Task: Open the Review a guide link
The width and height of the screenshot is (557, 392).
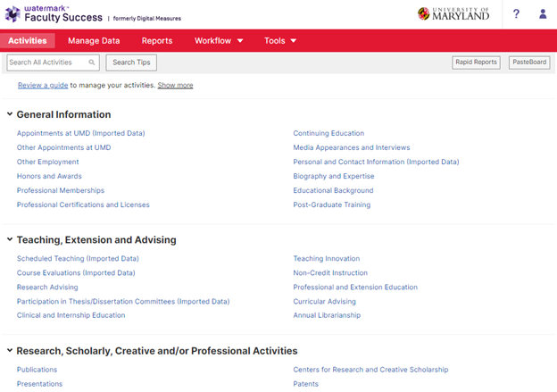Action: pyautogui.click(x=43, y=86)
